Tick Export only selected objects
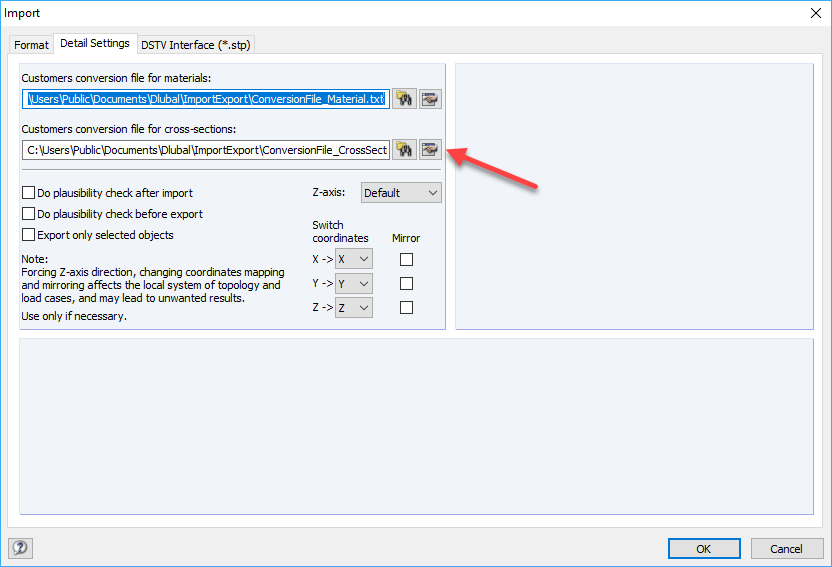The width and height of the screenshot is (832, 567). (29, 234)
